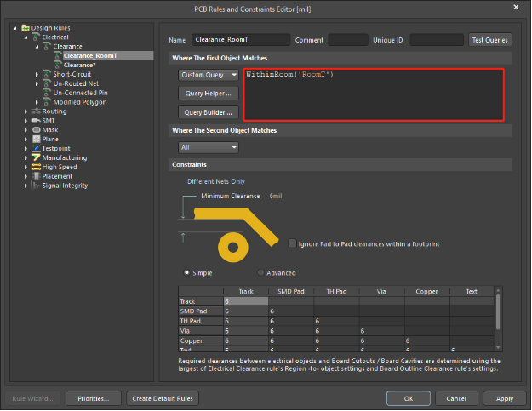Click the Un-Routed Net rule icon
532x411 pixels.
(x=47, y=83)
